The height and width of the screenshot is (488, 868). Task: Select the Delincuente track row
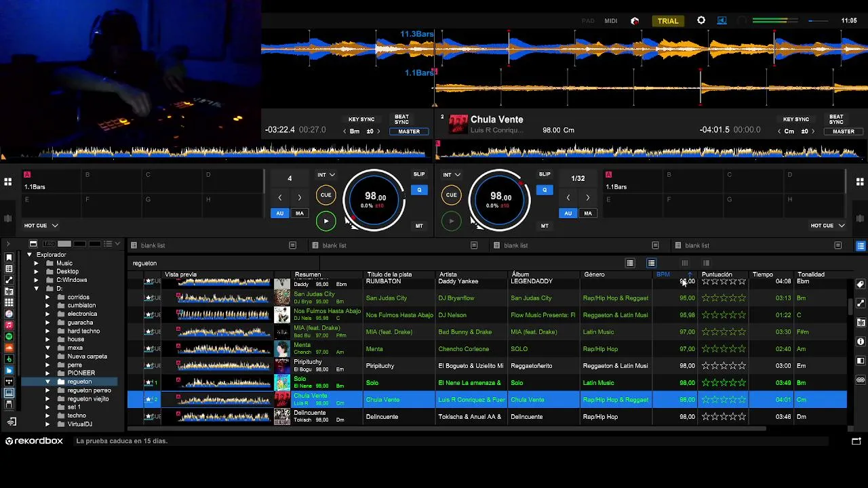(488, 417)
